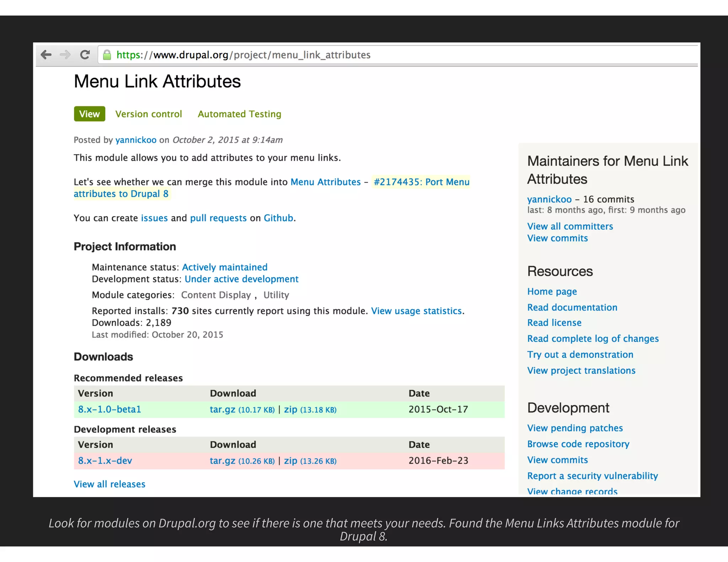Open the Utility category
Screen dimensions: 728x562
coord(276,295)
